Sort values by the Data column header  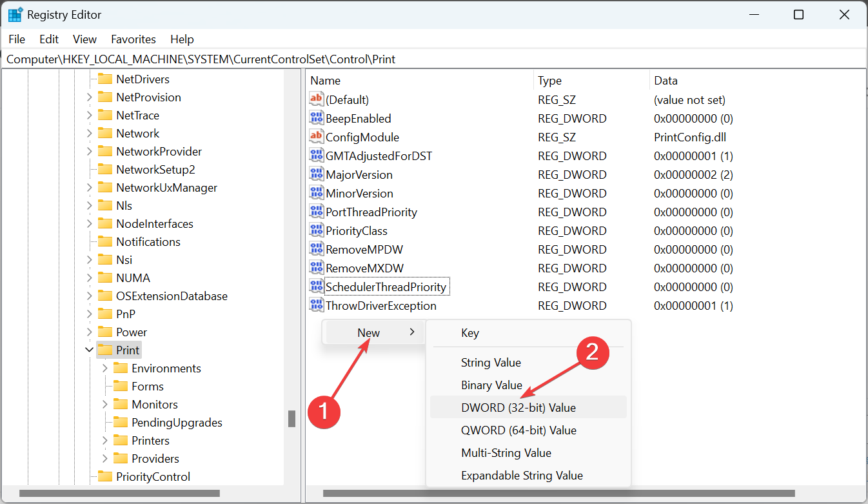tap(757, 81)
